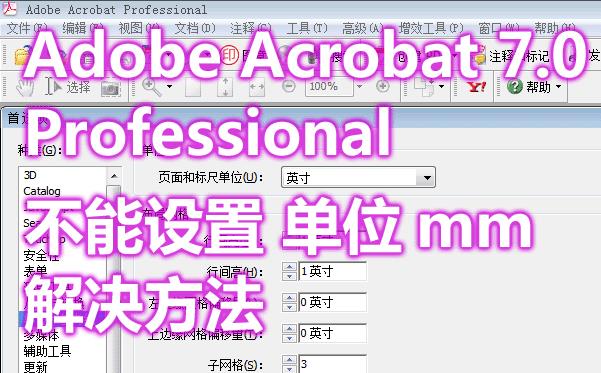
Task: Expand the zoom percentage dropdown arrow
Action: (359, 87)
